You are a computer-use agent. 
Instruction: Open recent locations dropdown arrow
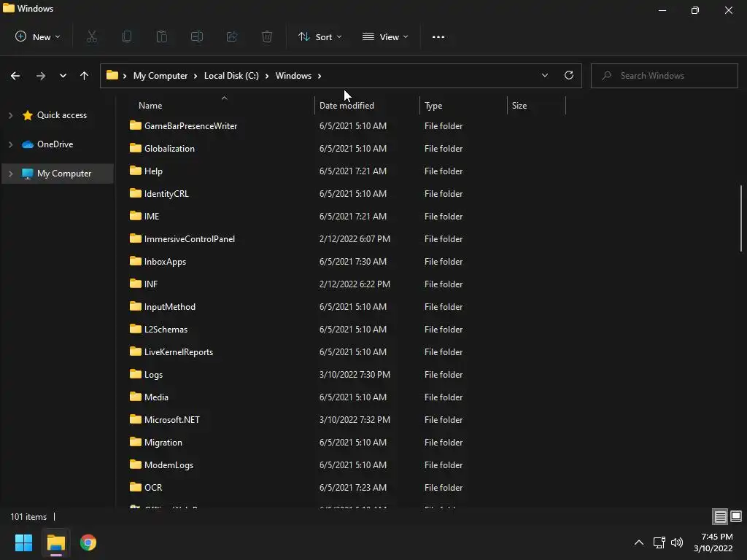click(63, 76)
